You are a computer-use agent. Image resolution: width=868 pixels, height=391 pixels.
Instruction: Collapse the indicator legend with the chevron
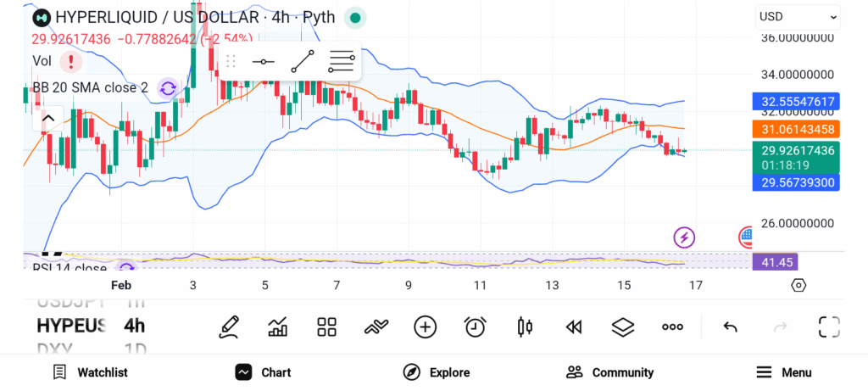coord(47,119)
